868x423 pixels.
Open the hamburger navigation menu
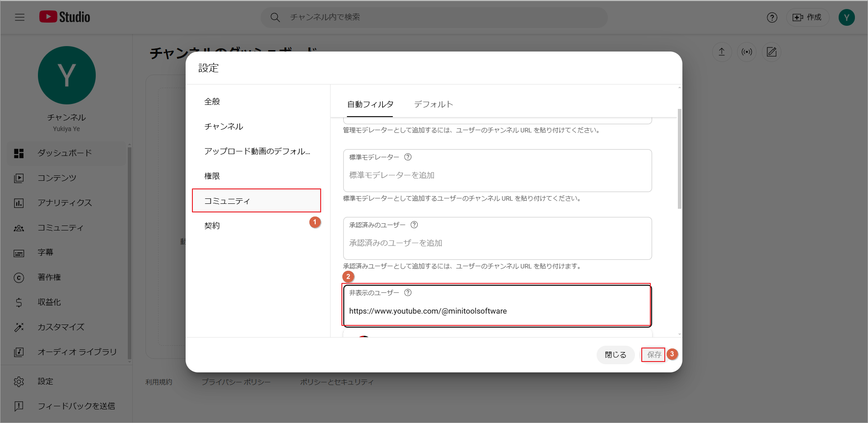19,17
